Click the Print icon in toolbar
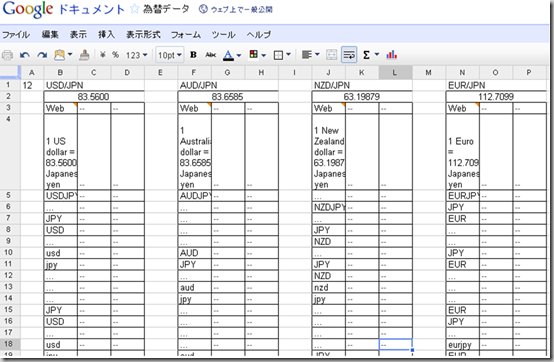 pos(7,55)
